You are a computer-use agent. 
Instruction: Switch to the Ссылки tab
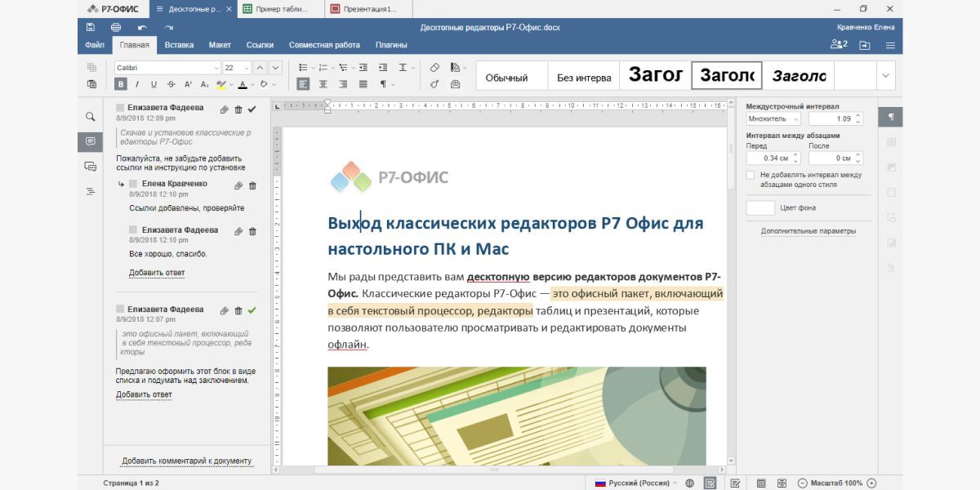click(x=260, y=45)
